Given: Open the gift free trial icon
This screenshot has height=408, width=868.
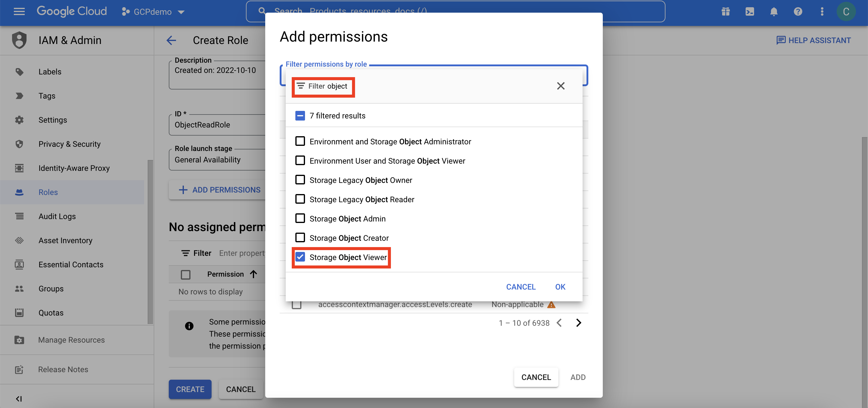Looking at the screenshot, I should click(725, 11).
